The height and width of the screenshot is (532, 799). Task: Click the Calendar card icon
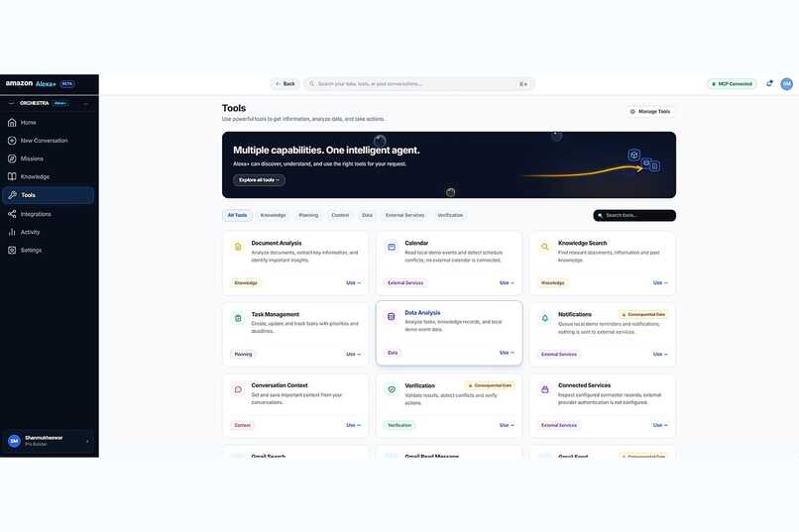click(392, 247)
